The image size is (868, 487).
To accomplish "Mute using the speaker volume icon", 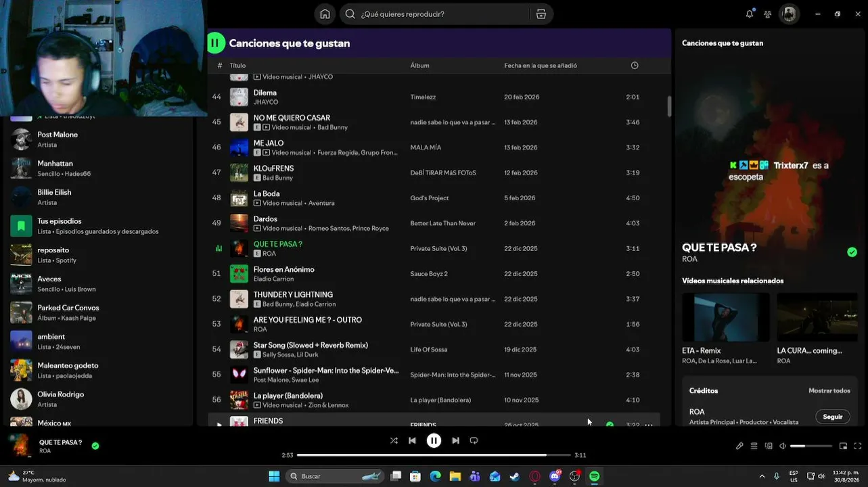I will tap(783, 446).
